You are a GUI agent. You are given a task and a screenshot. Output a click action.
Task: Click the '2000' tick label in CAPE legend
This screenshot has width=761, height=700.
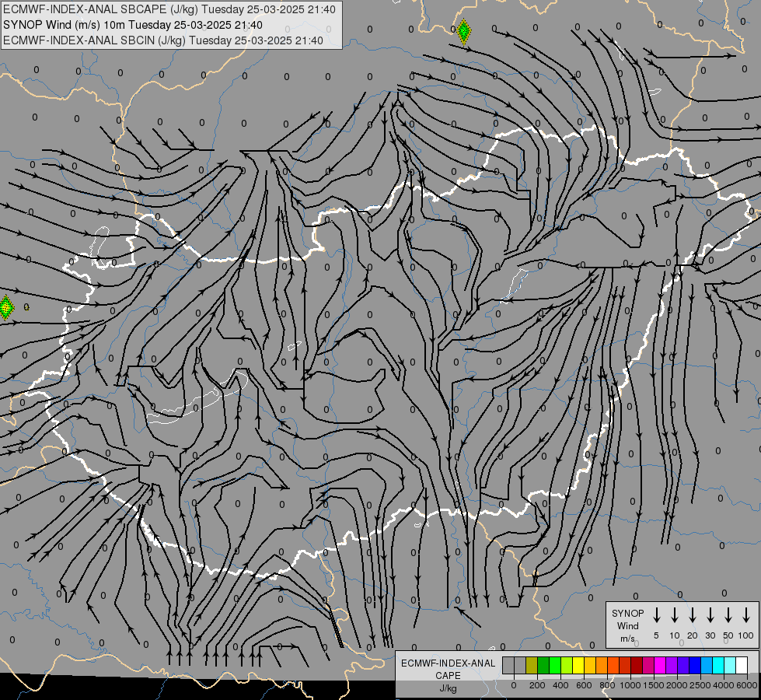[677, 685]
